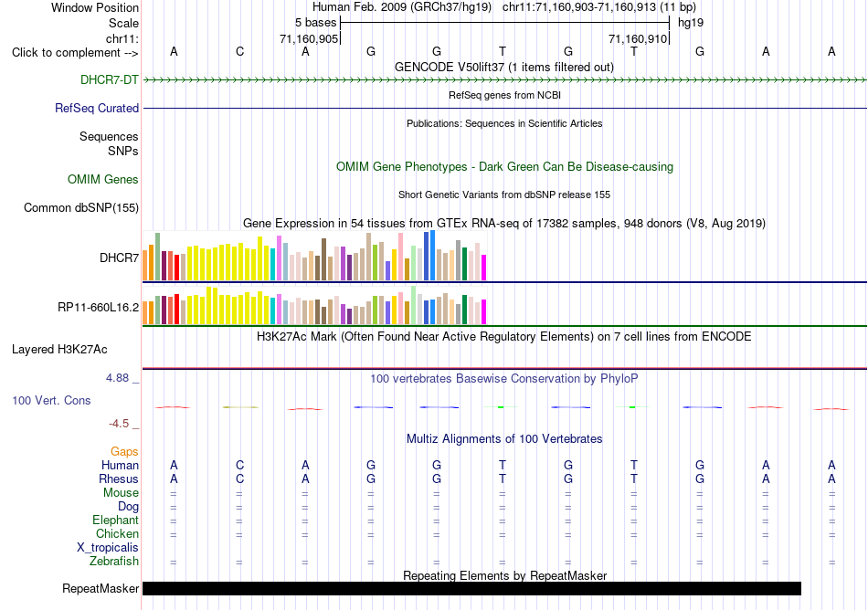The image size is (868, 610).
Task: Click the -4.5 PhyloP lower limit value
Action: (x=119, y=424)
